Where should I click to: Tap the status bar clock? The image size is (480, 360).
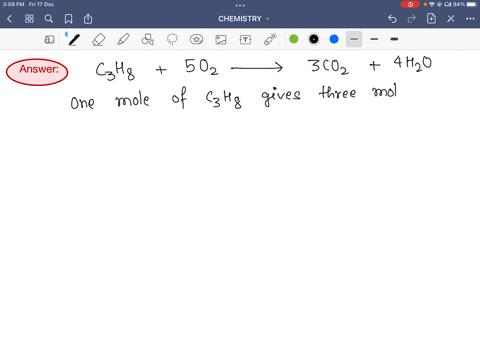[x=14, y=4]
